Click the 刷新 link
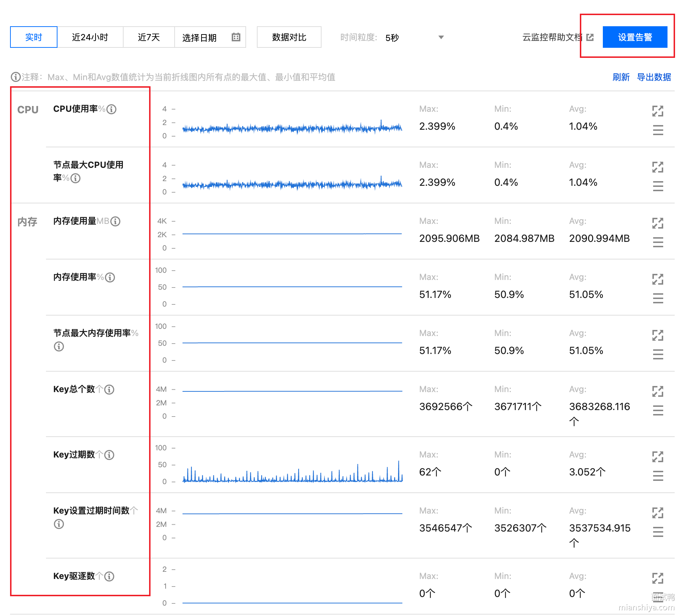Screen dimensions: 679x616 coord(621,77)
